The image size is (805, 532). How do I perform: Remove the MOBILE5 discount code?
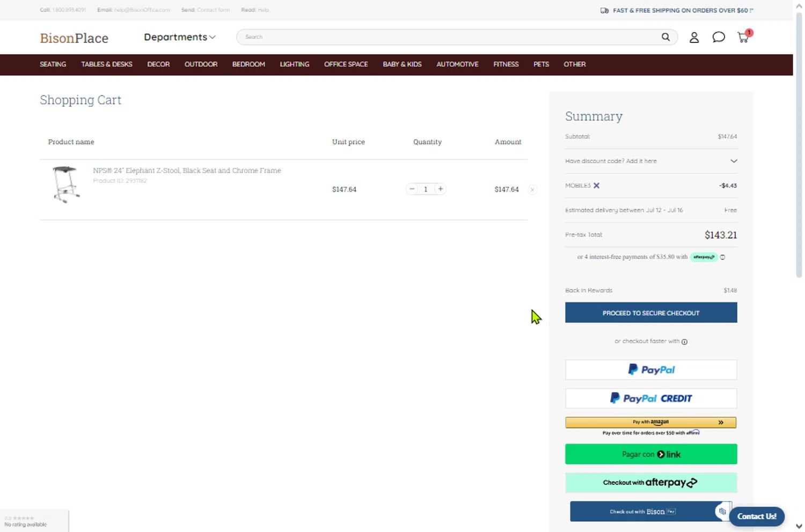(596, 186)
